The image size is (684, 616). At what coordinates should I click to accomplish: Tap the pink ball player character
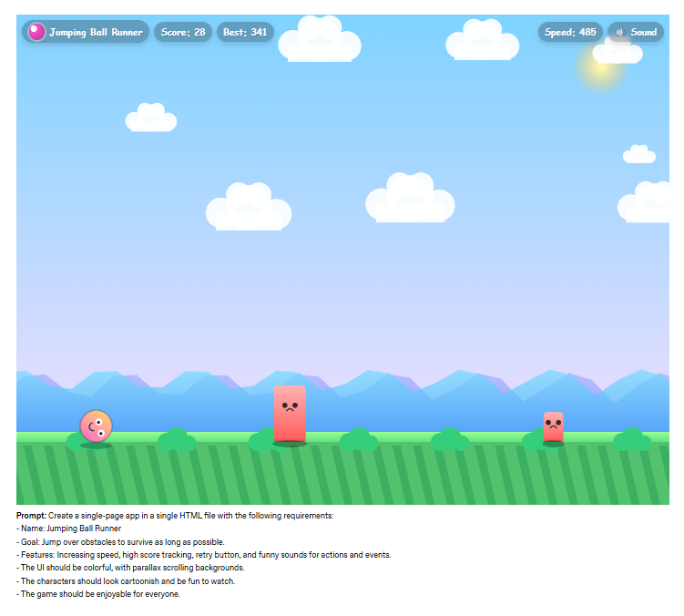(x=96, y=426)
